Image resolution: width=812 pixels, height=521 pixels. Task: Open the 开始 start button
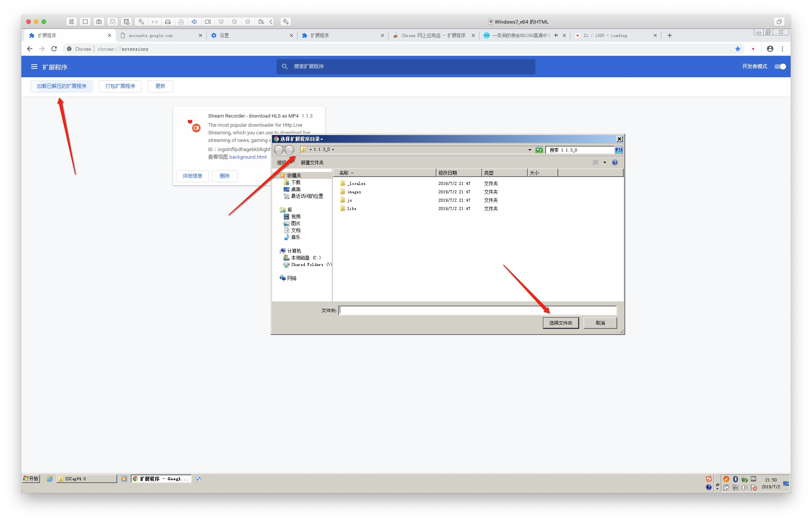point(31,479)
